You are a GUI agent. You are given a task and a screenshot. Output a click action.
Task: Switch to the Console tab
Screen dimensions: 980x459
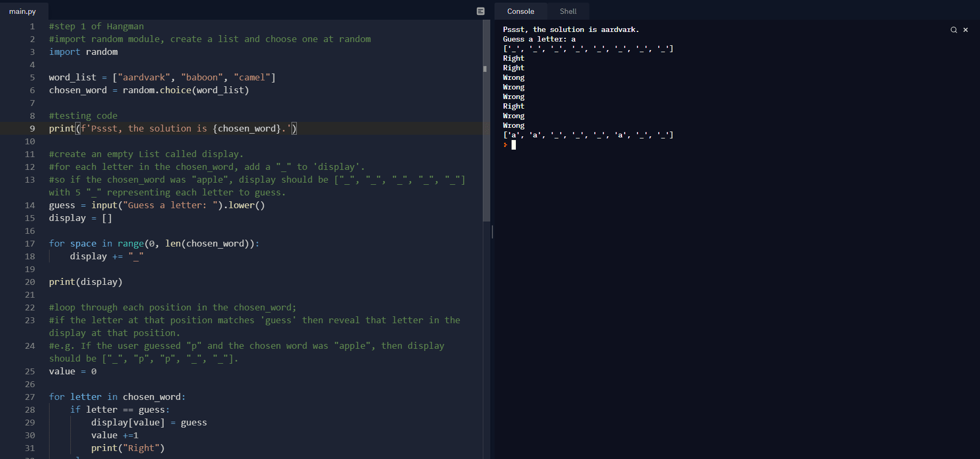tap(520, 11)
